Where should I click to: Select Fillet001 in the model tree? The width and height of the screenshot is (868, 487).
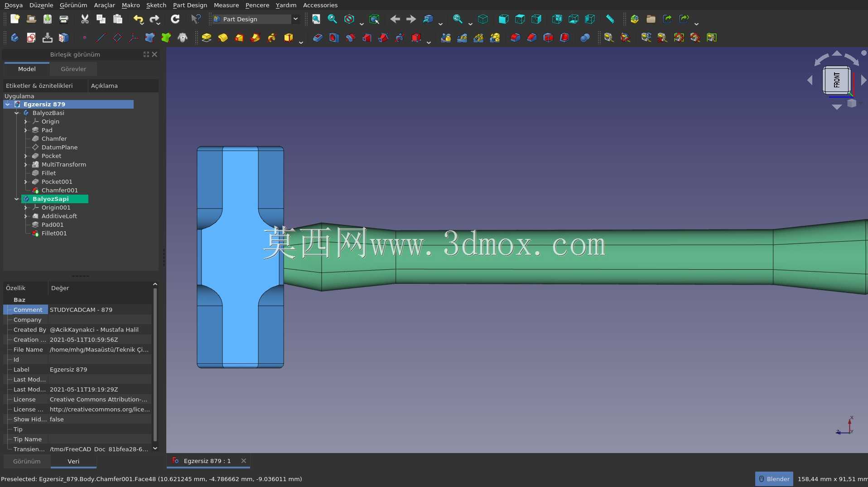(54, 233)
